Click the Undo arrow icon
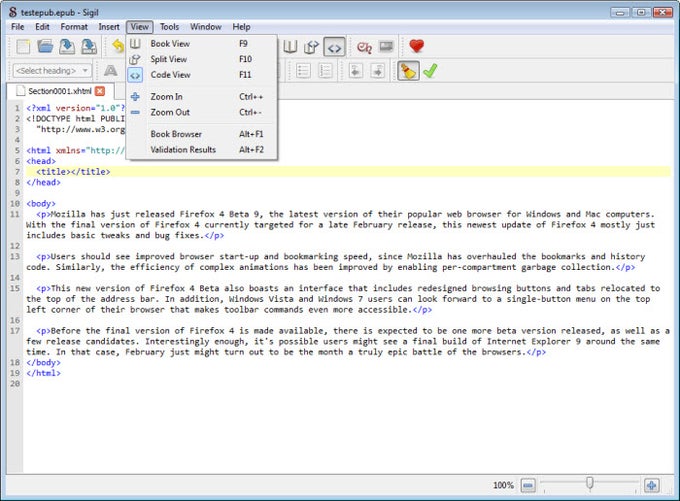This screenshot has width=680, height=501. (118, 46)
